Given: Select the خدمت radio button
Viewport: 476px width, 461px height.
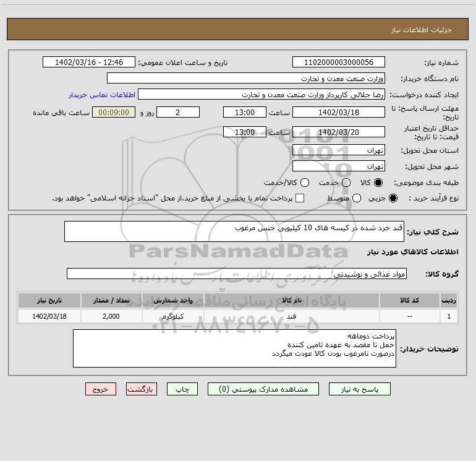Looking at the screenshot, I should tap(346, 183).
